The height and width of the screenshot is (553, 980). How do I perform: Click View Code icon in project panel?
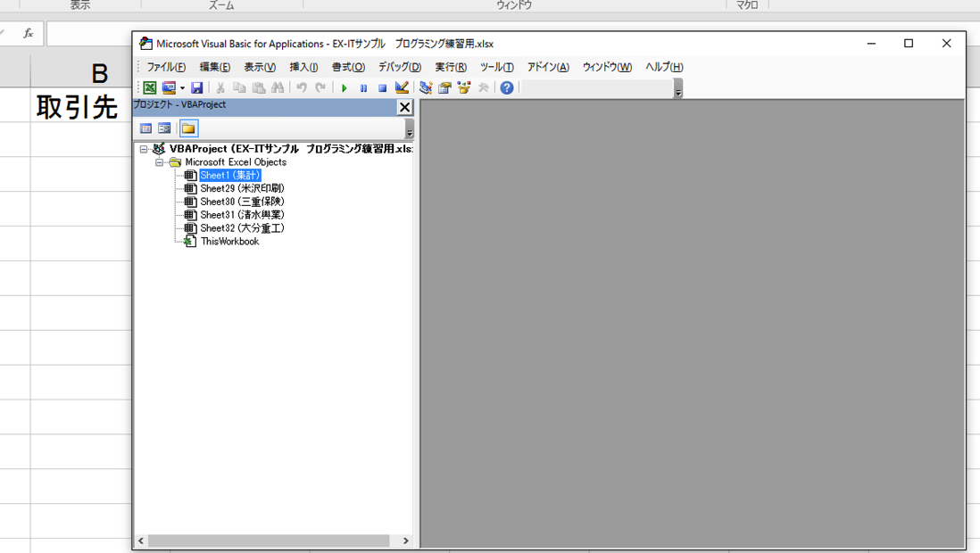click(x=145, y=128)
